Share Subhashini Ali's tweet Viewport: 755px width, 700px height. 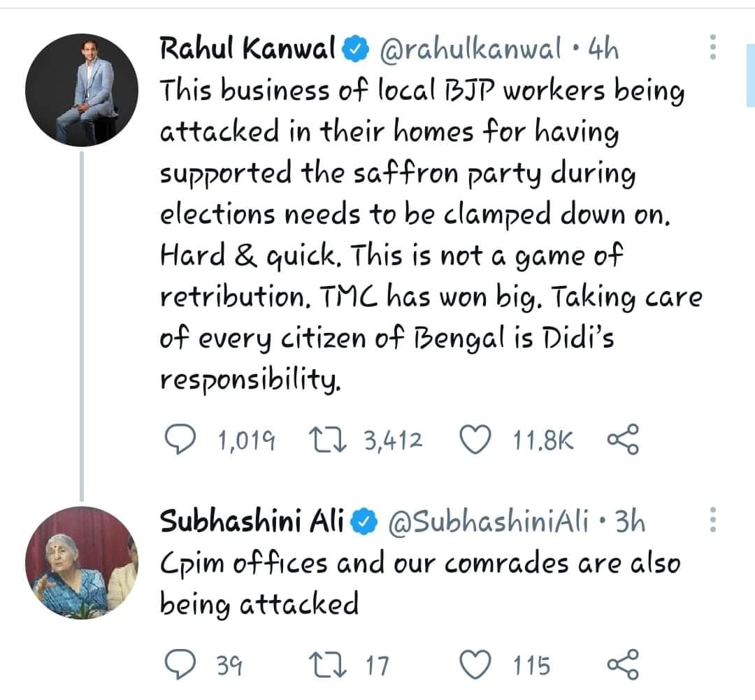(x=623, y=664)
